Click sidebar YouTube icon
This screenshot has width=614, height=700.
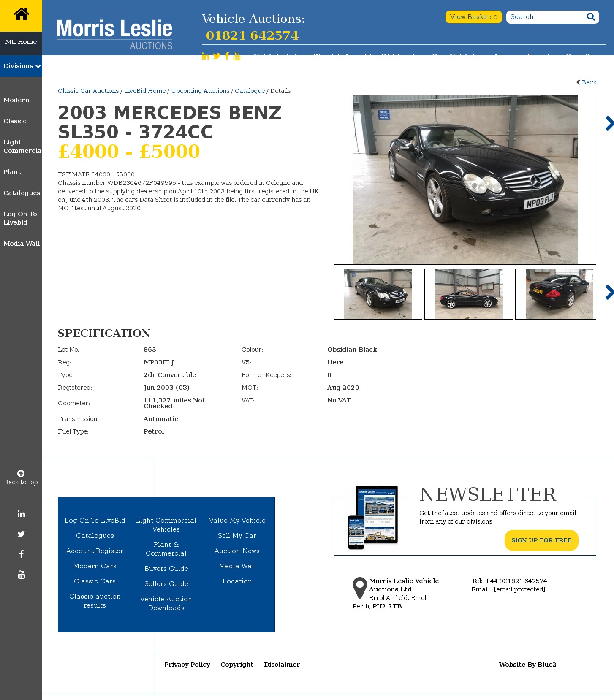(x=21, y=575)
